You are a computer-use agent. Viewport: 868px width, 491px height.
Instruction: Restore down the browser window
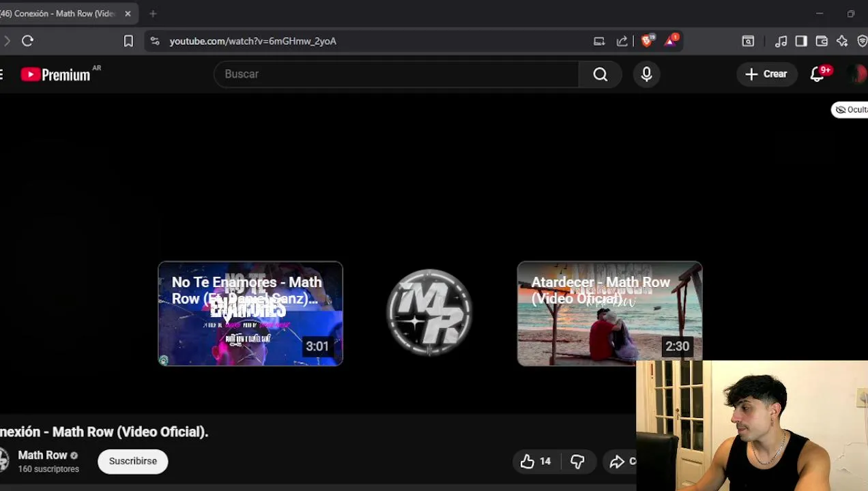click(851, 14)
